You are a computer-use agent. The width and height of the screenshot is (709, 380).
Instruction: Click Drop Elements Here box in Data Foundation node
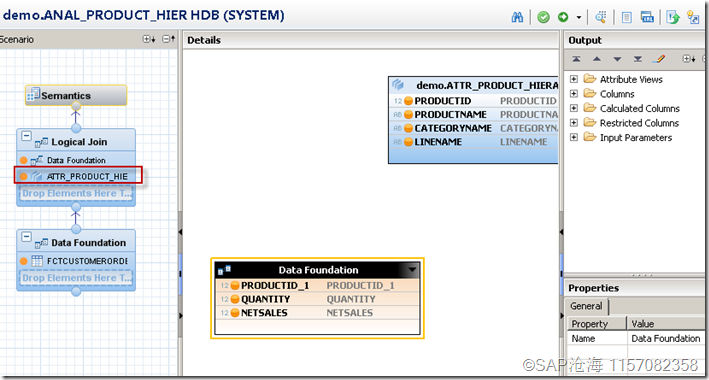click(76, 278)
